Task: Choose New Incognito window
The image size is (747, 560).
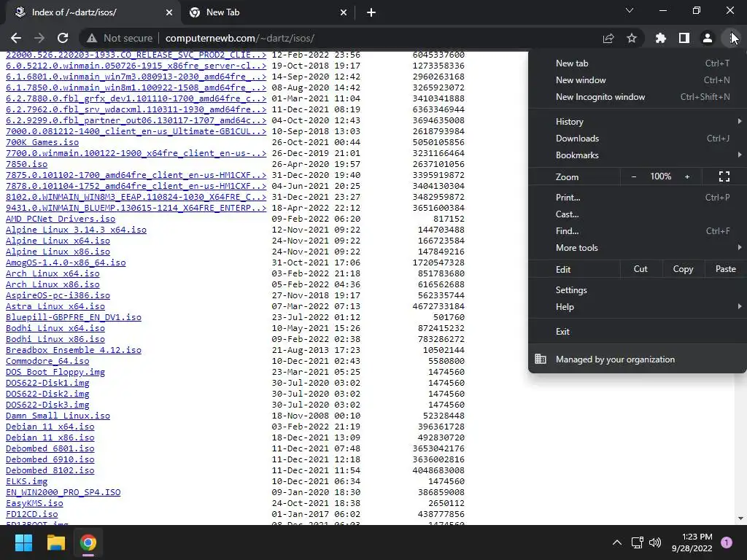Action: (x=638, y=97)
